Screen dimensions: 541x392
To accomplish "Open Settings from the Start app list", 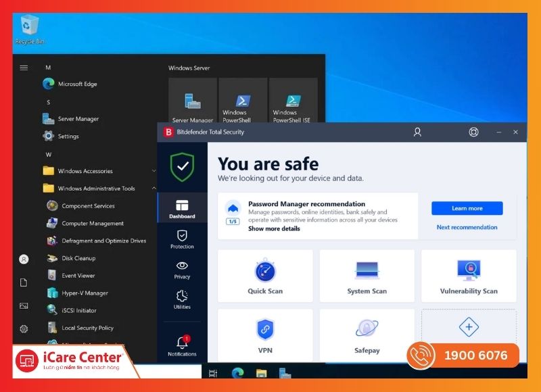I will [61, 136].
